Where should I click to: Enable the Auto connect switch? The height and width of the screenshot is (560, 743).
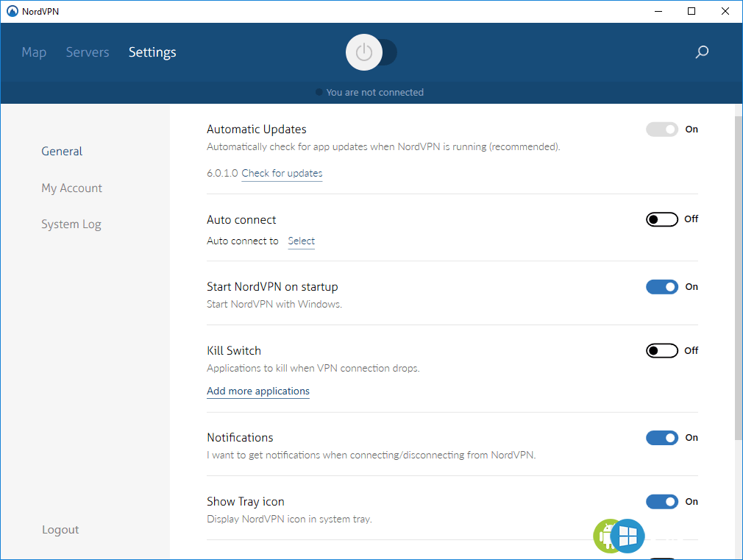coord(662,219)
